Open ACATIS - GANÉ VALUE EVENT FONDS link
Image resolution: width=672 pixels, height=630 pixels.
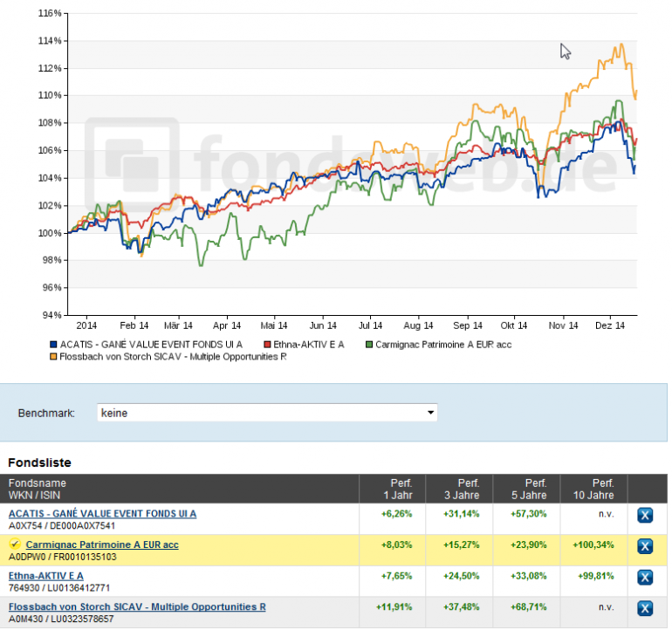pos(102,514)
